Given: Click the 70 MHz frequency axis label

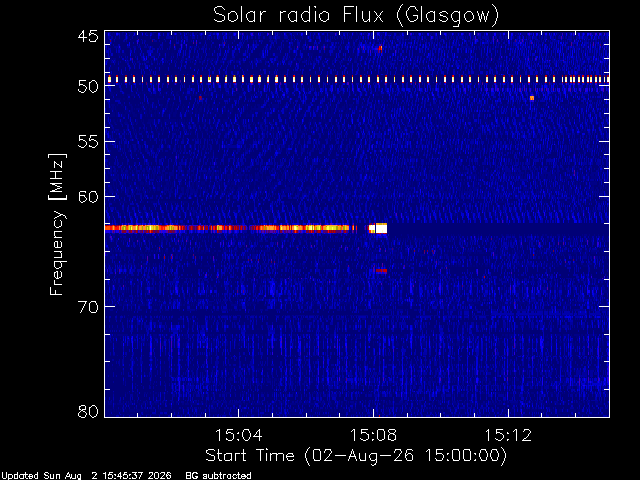Looking at the screenshot, I should (88, 307).
